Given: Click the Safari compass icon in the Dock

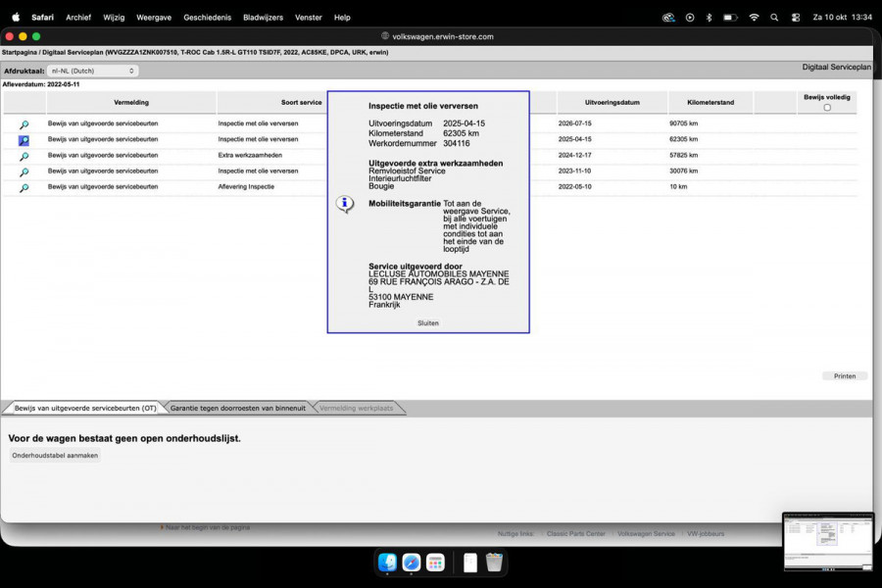Looking at the screenshot, I should point(412,562).
